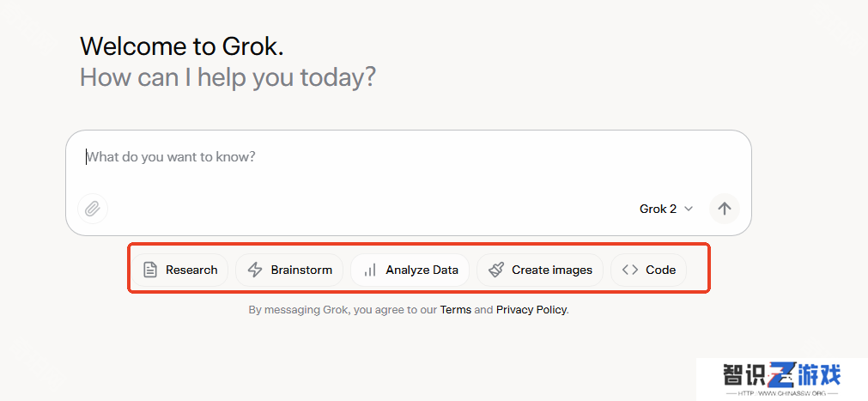
Task: Select the Brainstorm suggestion label
Action: click(x=301, y=270)
